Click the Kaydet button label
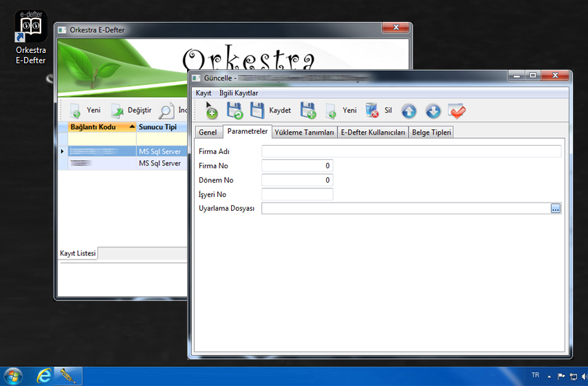Viewport: 588px width, 386px height. pyautogui.click(x=280, y=111)
